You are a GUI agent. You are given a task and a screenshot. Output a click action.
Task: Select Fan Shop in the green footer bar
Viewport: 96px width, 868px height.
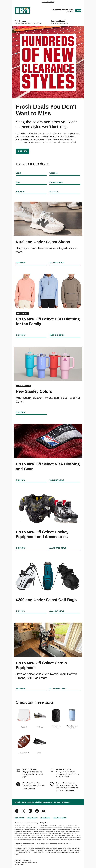point(57,802)
